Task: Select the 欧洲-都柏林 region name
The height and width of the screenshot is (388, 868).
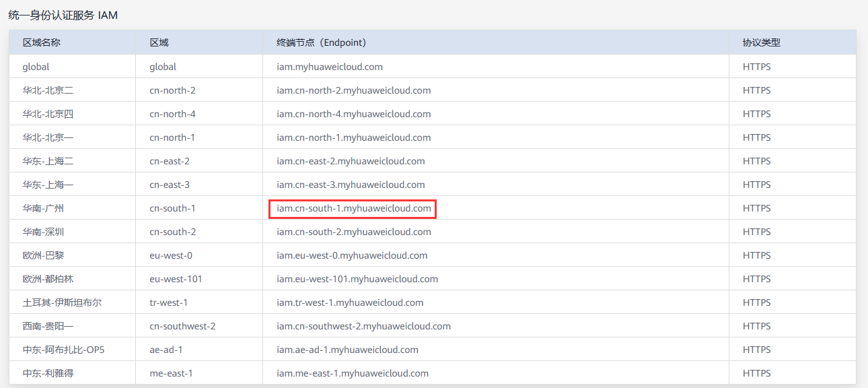Action: tap(48, 279)
